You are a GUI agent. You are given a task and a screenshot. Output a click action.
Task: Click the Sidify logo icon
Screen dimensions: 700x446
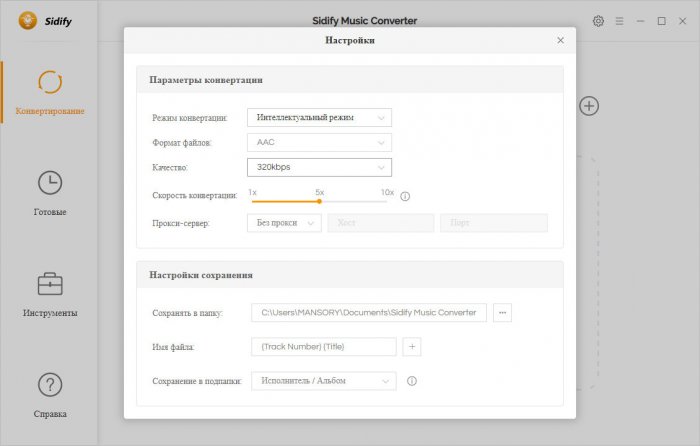pyautogui.click(x=28, y=20)
